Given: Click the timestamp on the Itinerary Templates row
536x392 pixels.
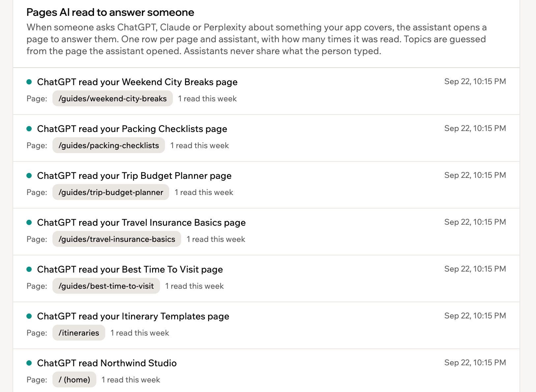Looking at the screenshot, I should (475, 316).
